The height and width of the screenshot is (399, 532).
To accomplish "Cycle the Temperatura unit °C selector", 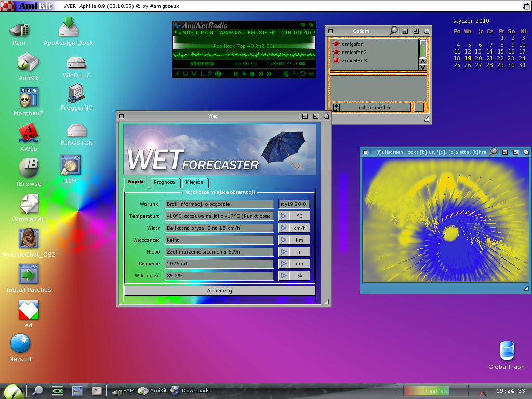I will pyautogui.click(x=294, y=216).
